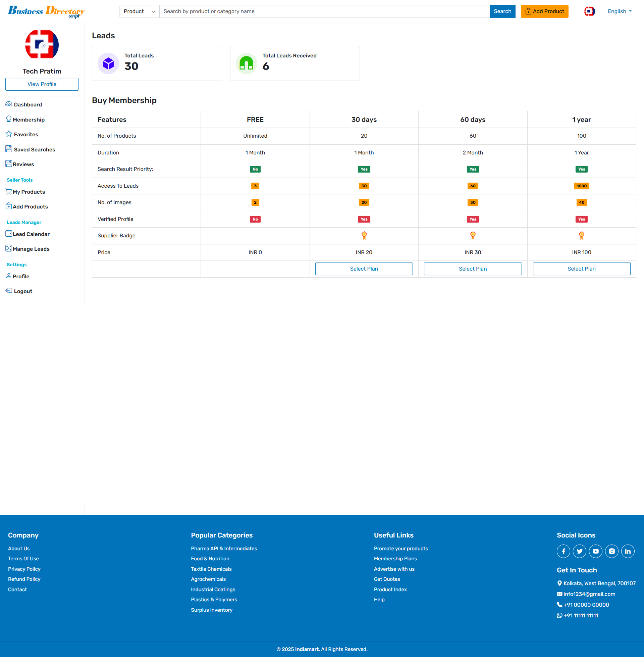
Task: Select Plan for the 30 days membership
Action: [x=364, y=269]
